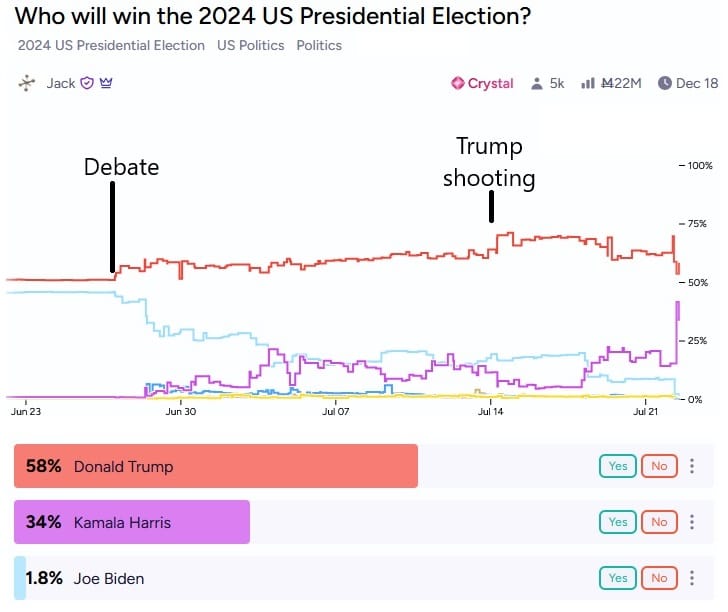Open more options for Joe Biden

pyautogui.click(x=691, y=578)
